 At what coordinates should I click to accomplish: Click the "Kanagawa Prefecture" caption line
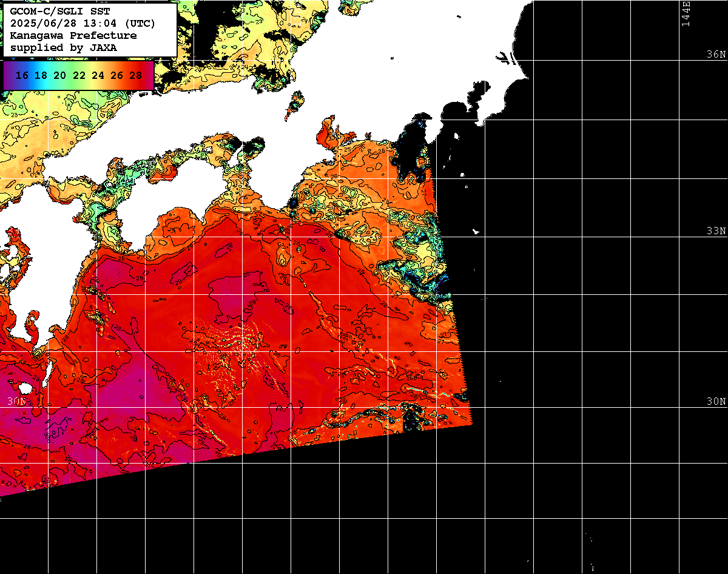click(73, 36)
